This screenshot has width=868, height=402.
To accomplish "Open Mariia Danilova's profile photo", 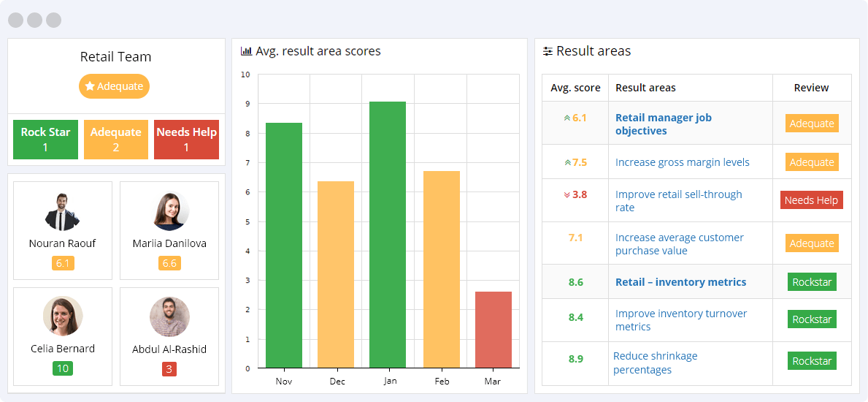I will pos(169,211).
